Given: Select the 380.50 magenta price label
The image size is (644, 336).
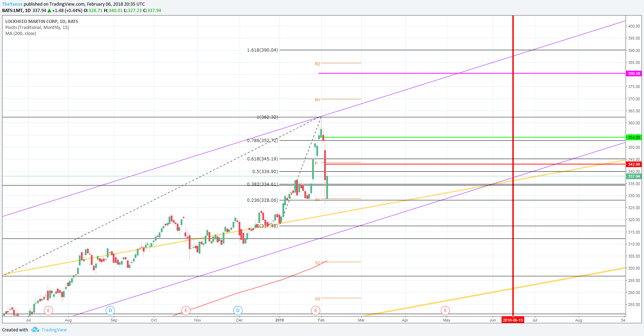Looking at the screenshot, I should click(x=634, y=73).
